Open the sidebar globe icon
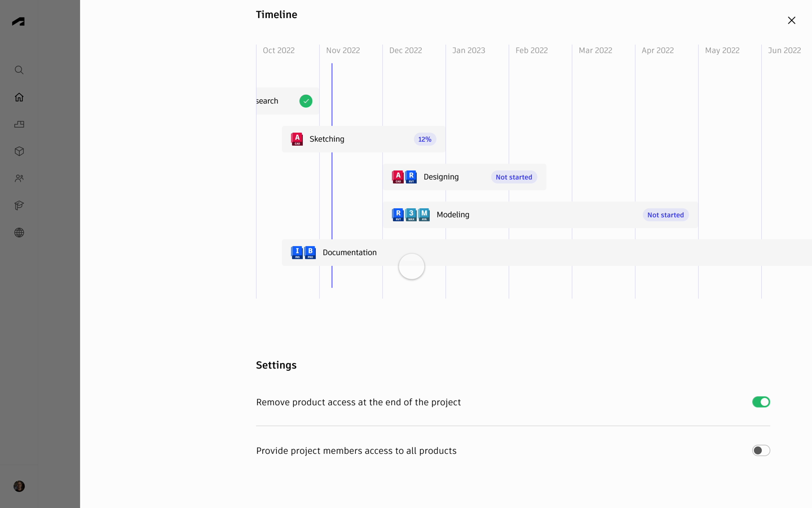812x508 pixels. tap(19, 233)
